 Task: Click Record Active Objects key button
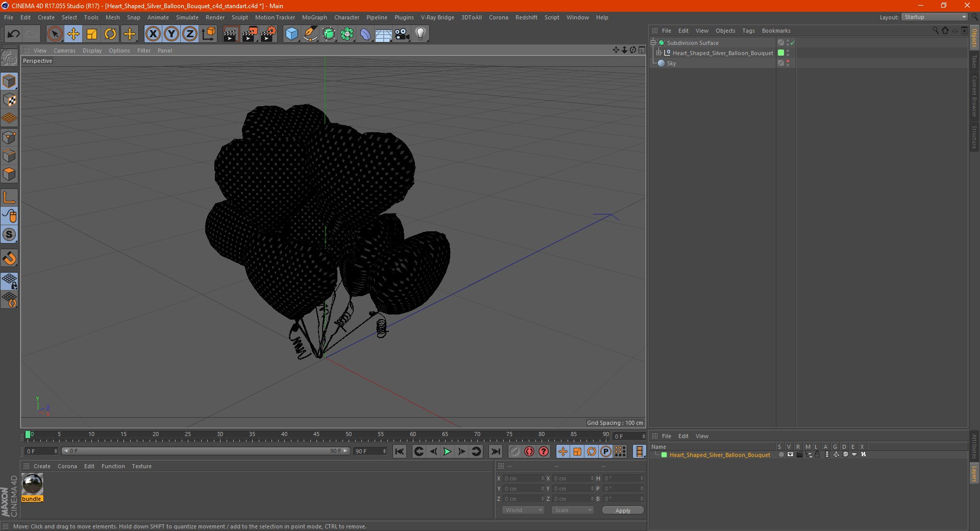[515, 451]
